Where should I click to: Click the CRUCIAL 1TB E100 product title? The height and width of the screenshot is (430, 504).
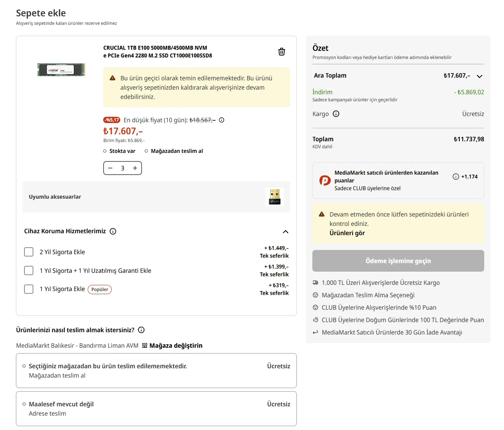158,52
